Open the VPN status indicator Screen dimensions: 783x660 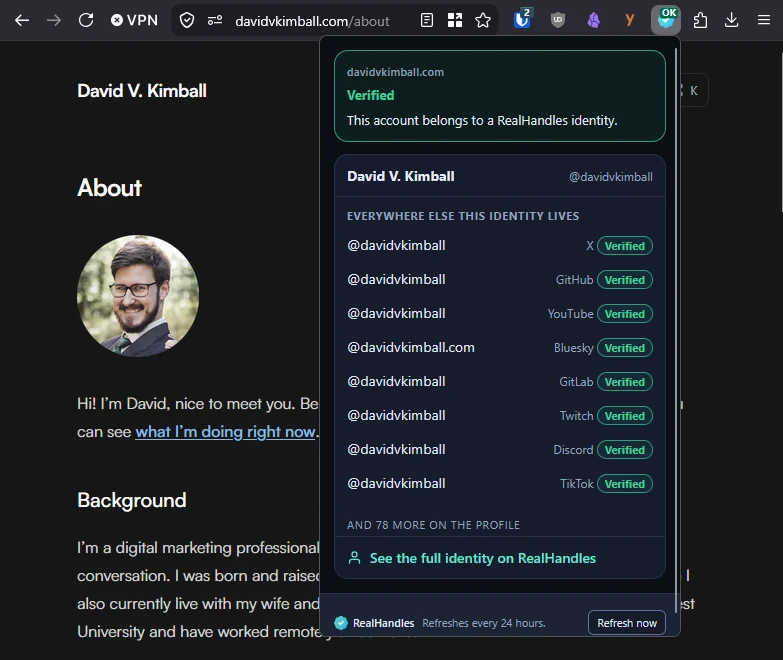[x=134, y=20]
